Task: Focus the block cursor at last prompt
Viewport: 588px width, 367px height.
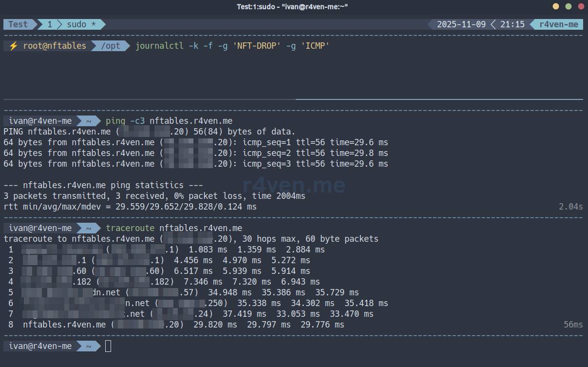Action: click(x=108, y=346)
